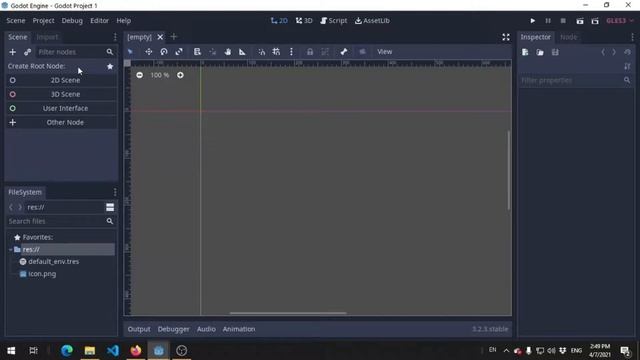Viewport: 640px width, 360px height.
Task: Reset zoom by clicking 100 %
Action: 160,75
